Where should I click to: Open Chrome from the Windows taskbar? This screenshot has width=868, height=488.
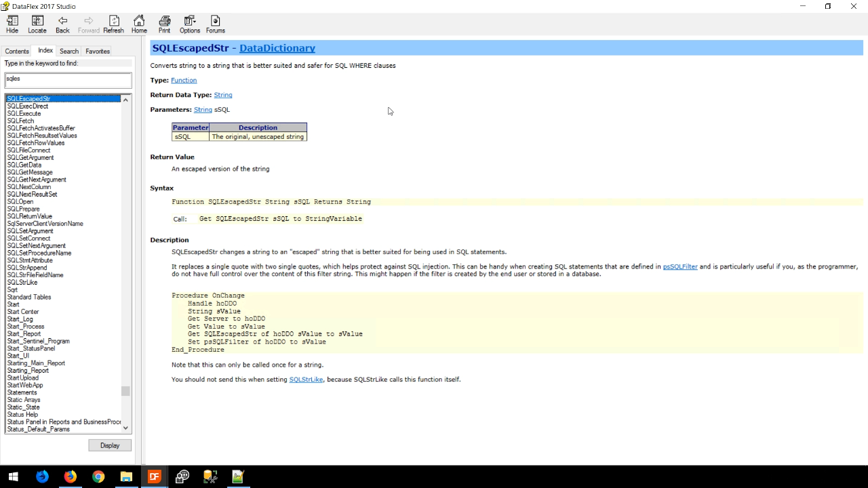click(x=98, y=476)
